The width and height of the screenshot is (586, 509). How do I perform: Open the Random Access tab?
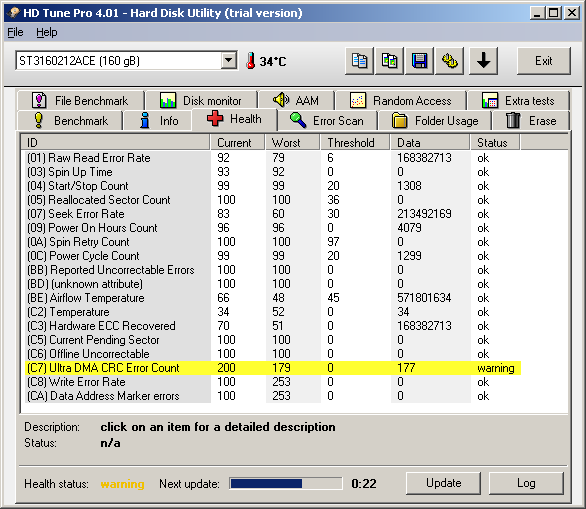click(401, 101)
